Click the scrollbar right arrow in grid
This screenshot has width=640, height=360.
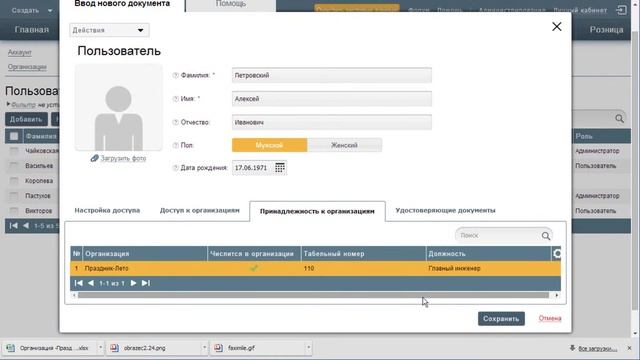point(557,295)
